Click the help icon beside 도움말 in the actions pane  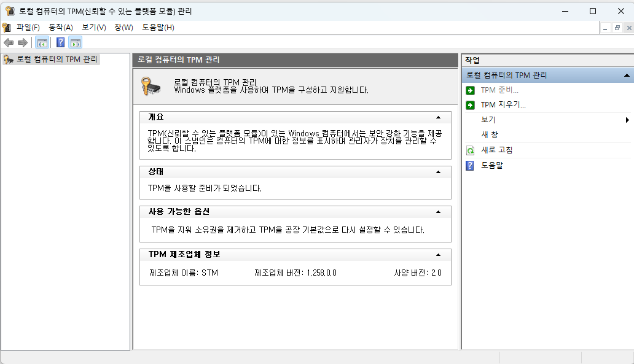470,166
